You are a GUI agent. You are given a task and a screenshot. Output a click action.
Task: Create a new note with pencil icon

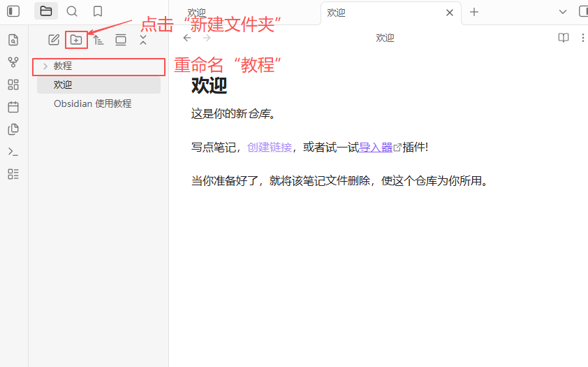pos(54,39)
